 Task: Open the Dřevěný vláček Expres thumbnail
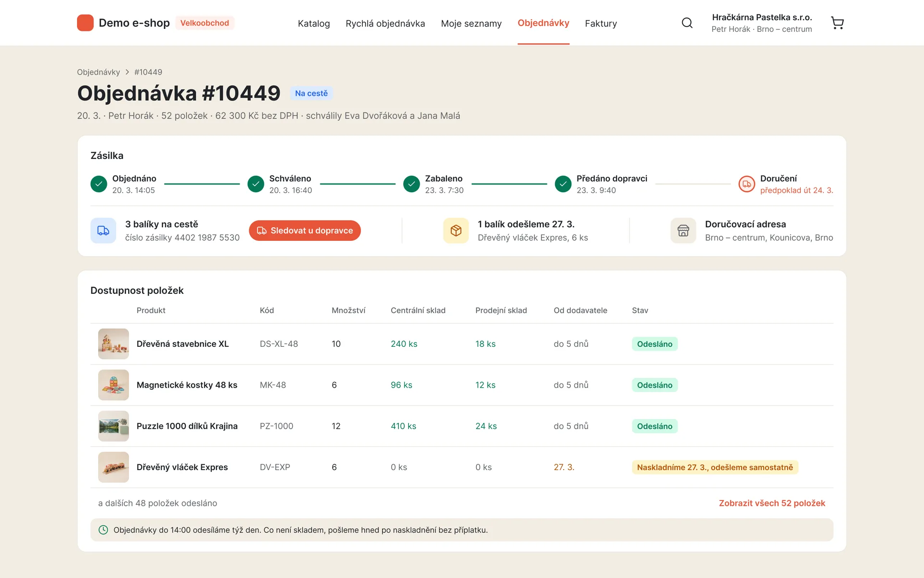click(114, 467)
